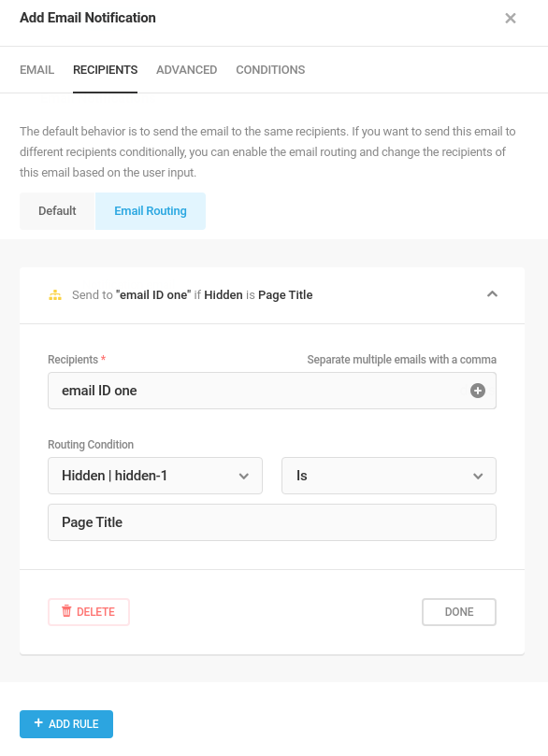Click the Done button
Image resolution: width=548 pixels, height=756 pixels.
coord(459,612)
